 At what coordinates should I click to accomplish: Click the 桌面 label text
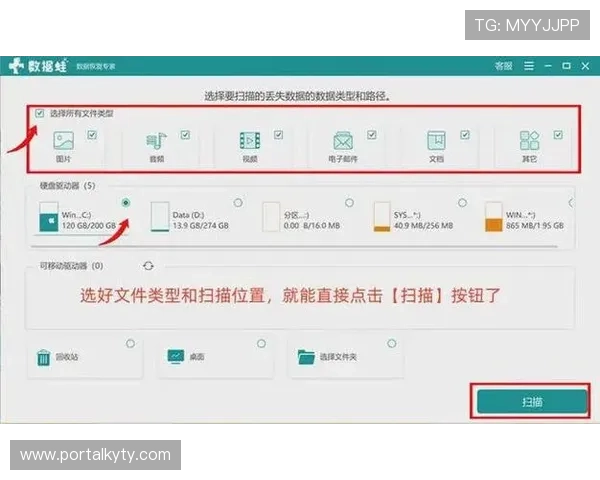tap(197, 357)
